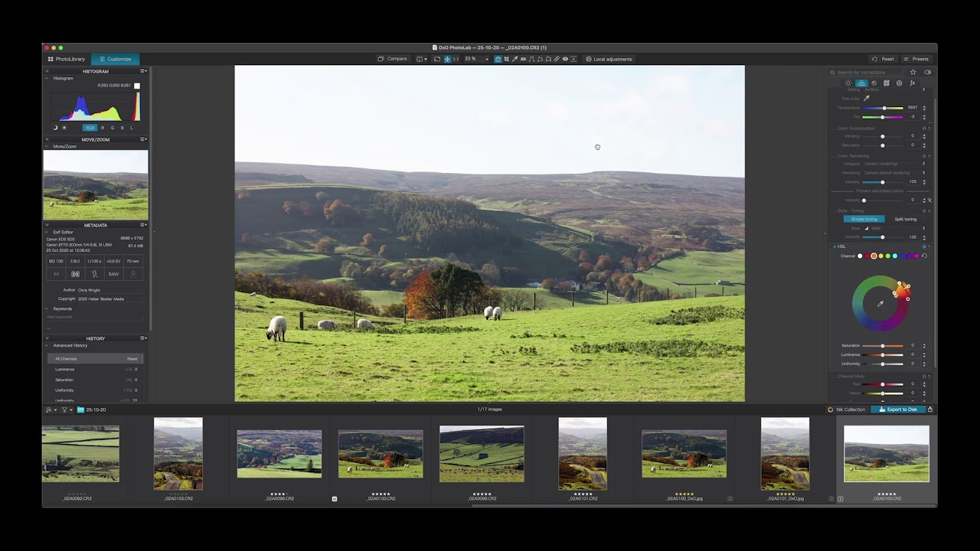Toggle Channel Mixer correction

pyautogui.click(x=834, y=376)
